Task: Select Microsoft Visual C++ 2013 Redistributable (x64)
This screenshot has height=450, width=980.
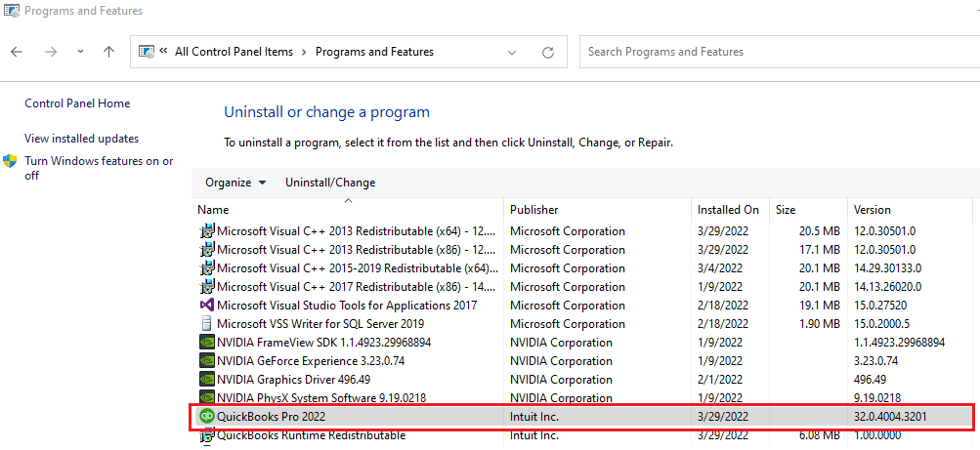Action: click(357, 231)
